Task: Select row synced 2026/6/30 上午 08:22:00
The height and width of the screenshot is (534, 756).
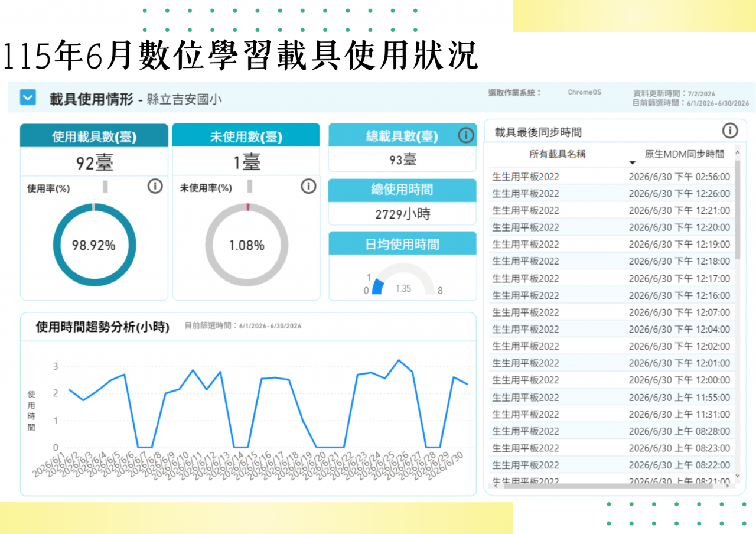Action: [612, 465]
